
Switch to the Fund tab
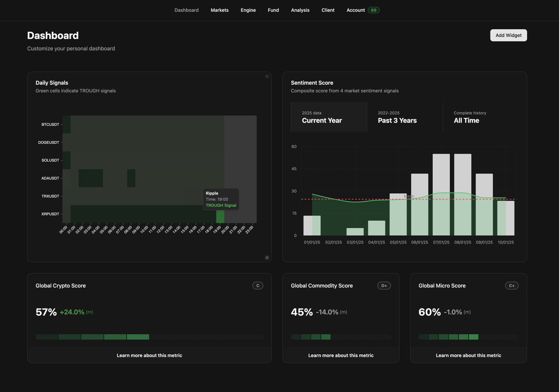[x=273, y=10]
